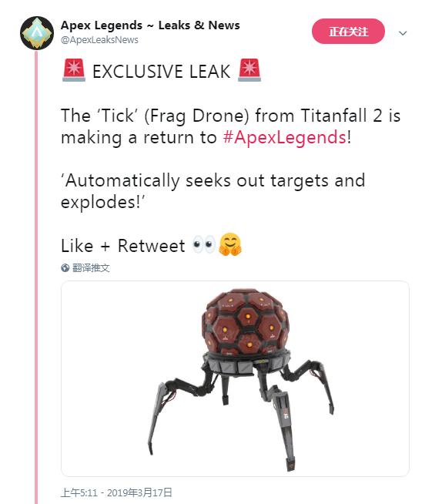Image resolution: width=432 pixels, height=504 pixels.
Task: Toggle the pink 正在关注 following button
Action: [x=348, y=31]
